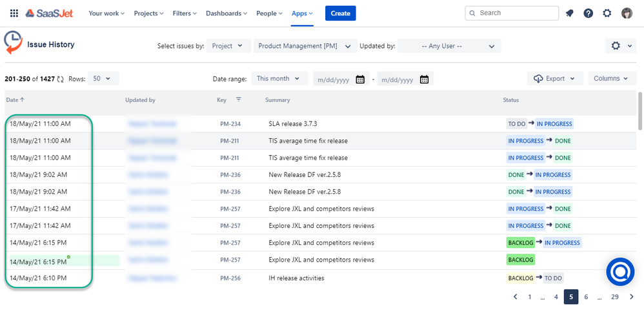The height and width of the screenshot is (310, 644).
Task: Open the Your work menu
Action: (106, 13)
